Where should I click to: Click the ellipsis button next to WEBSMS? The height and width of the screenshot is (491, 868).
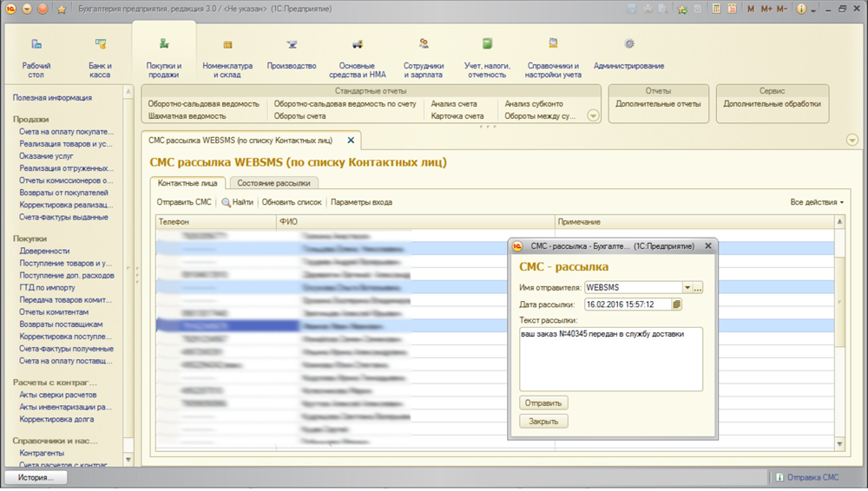[x=698, y=287]
